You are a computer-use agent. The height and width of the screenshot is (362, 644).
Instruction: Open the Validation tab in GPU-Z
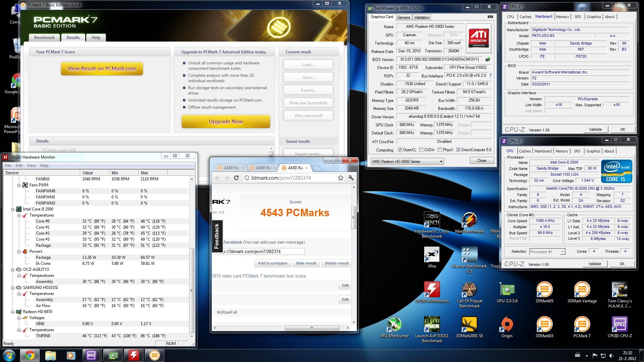coord(422,17)
